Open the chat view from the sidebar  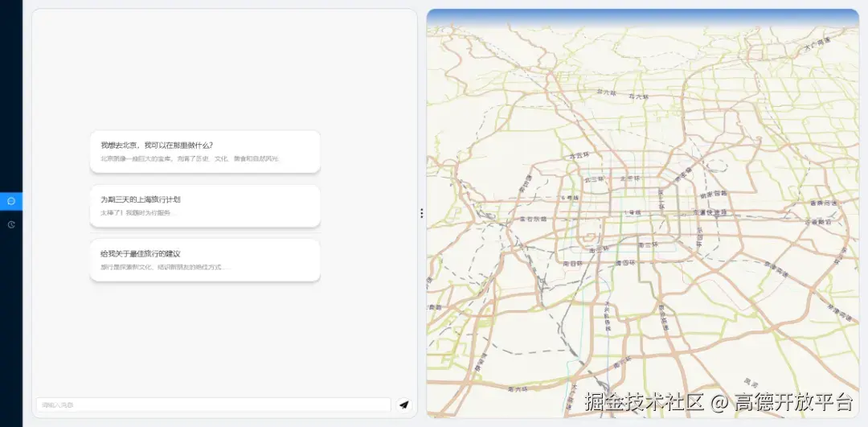click(11, 201)
